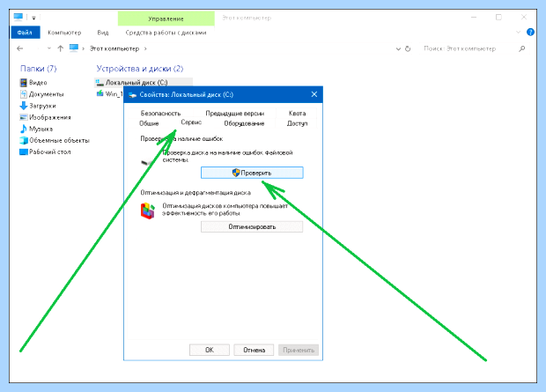Collapse the Устройства и диски (2) header
This screenshot has width=546, height=392.
(x=140, y=69)
